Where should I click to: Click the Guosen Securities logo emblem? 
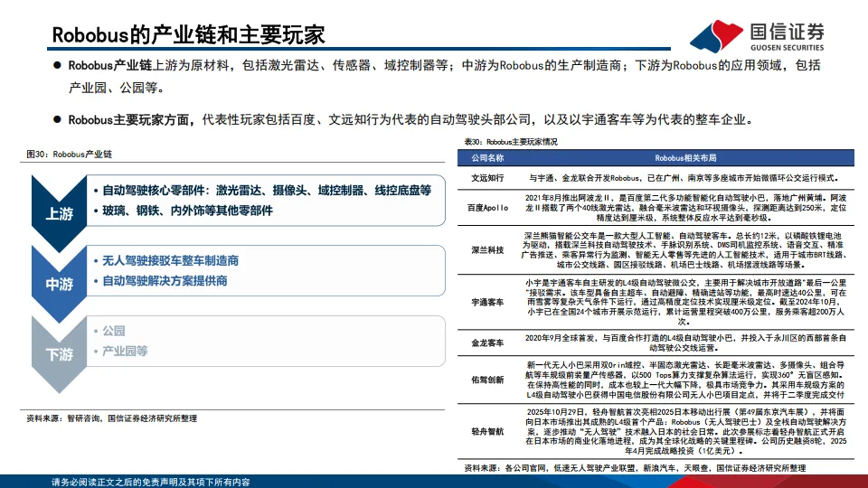point(716,36)
